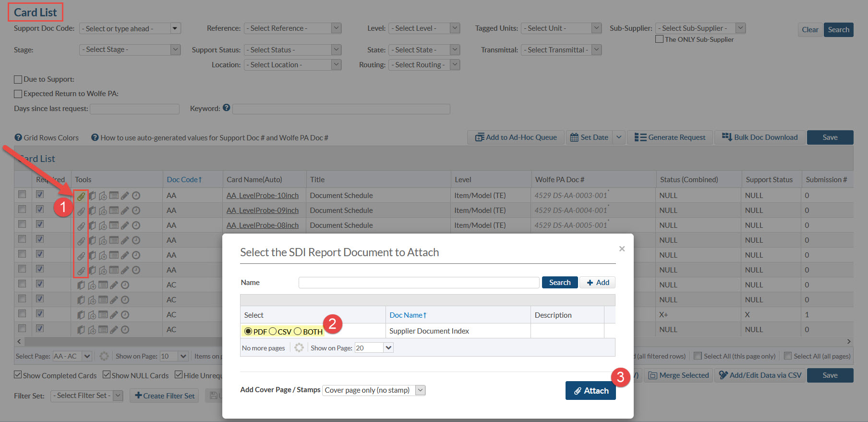Sort by Doc Name column in dialog
868x422 pixels.
[x=408, y=315]
